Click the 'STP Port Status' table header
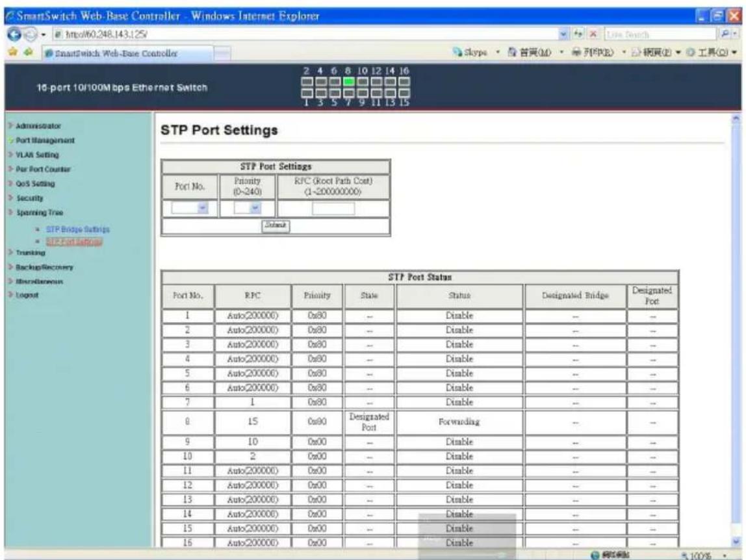The width and height of the screenshot is (746, 560). [420, 277]
